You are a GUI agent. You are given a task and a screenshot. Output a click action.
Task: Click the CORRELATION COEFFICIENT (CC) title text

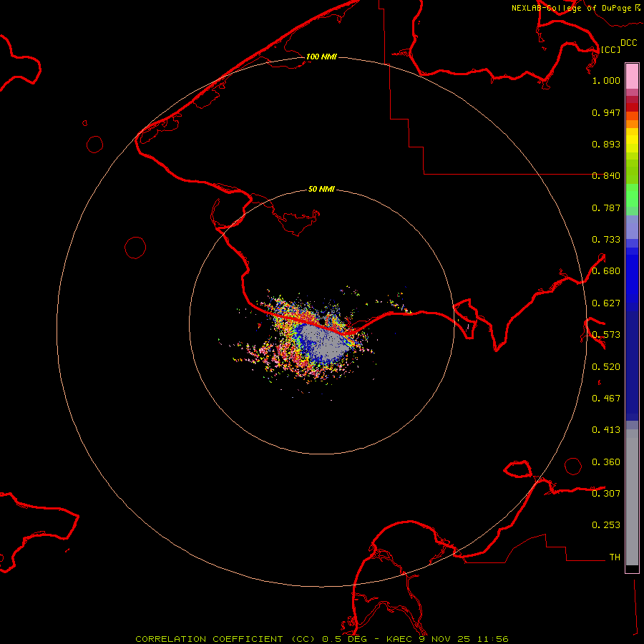225,639
